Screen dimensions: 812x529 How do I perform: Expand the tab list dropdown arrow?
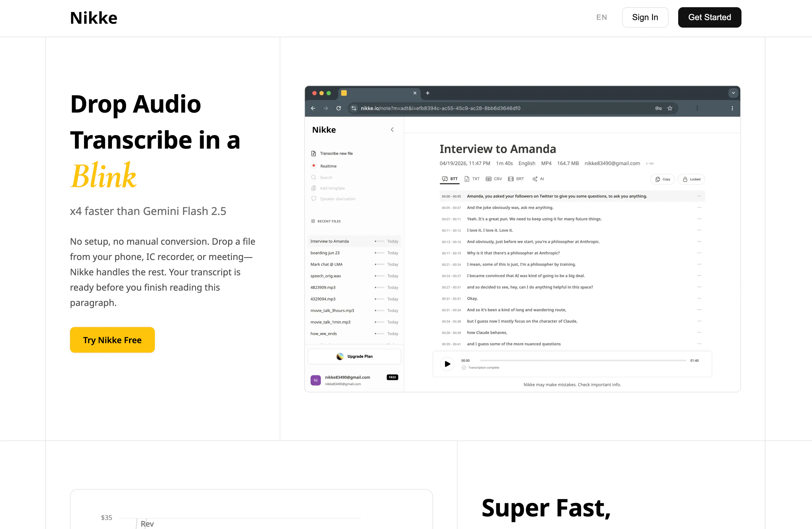click(733, 93)
